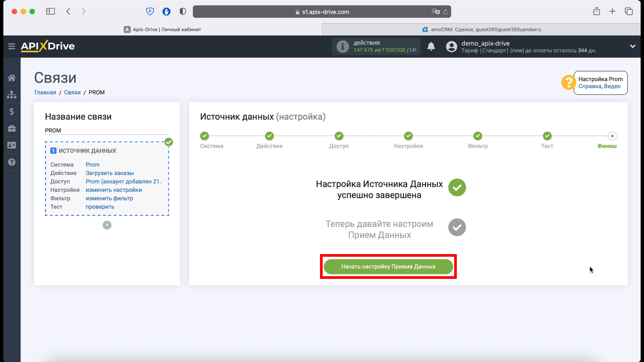Open a new tab with plus
The height and width of the screenshot is (362, 644).
[x=612, y=11]
